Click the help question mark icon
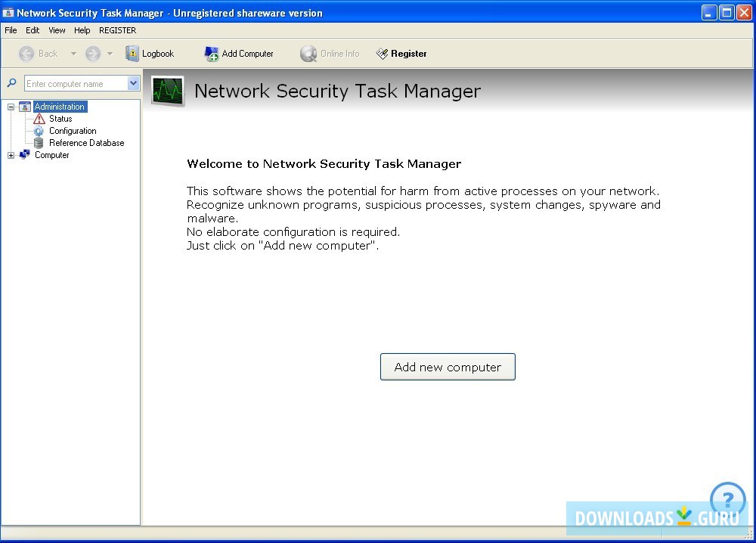 727,499
